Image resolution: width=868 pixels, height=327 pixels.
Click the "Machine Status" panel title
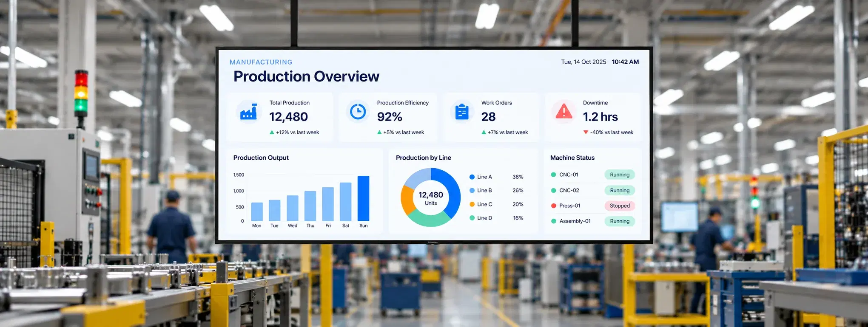point(572,158)
